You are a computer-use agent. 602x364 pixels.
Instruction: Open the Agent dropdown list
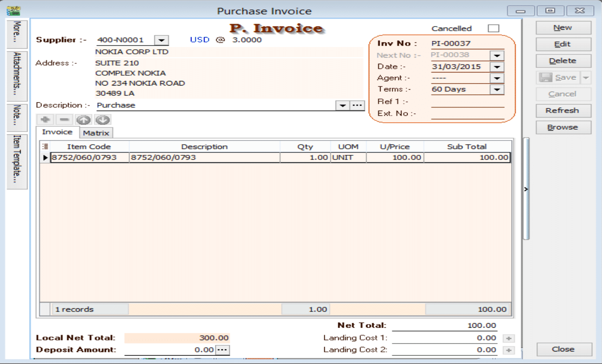pyautogui.click(x=497, y=79)
